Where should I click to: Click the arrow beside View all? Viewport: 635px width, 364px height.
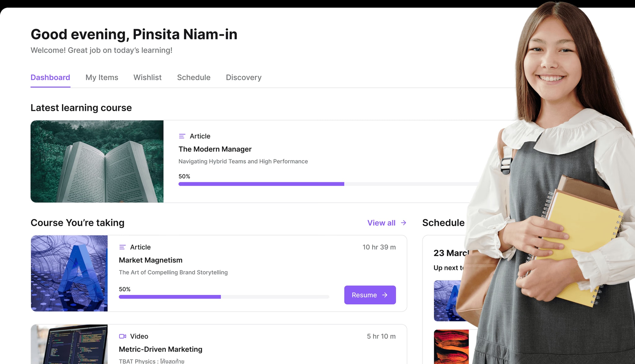point(403,223)
